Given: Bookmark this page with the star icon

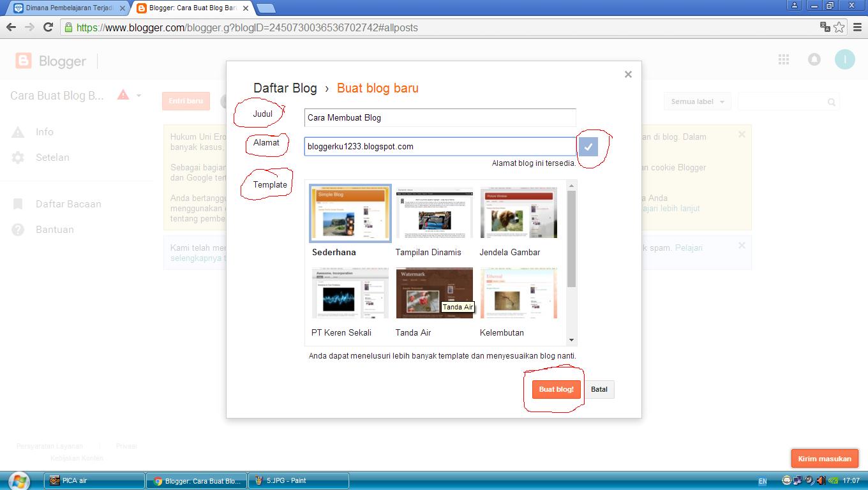Looking at the screenshot, I should pyautogui.click(x=839, y=27).
